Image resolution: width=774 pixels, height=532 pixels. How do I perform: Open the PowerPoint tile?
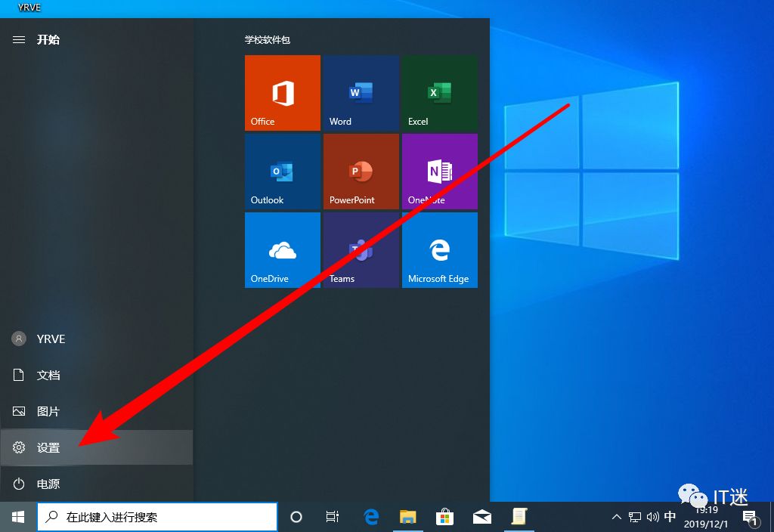click(361, 172)
